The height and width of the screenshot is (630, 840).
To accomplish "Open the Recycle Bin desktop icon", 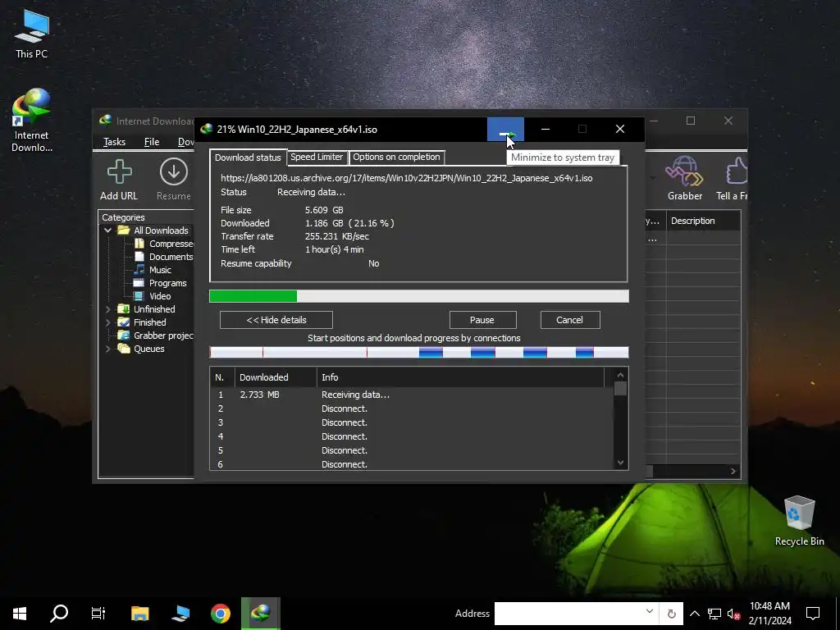I will 799,520.
